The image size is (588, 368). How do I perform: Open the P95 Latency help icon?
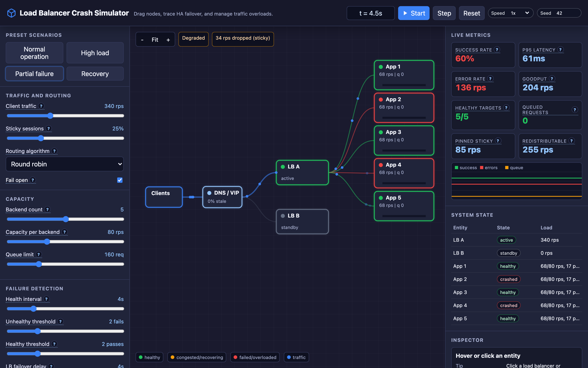[x=561, y=50]
